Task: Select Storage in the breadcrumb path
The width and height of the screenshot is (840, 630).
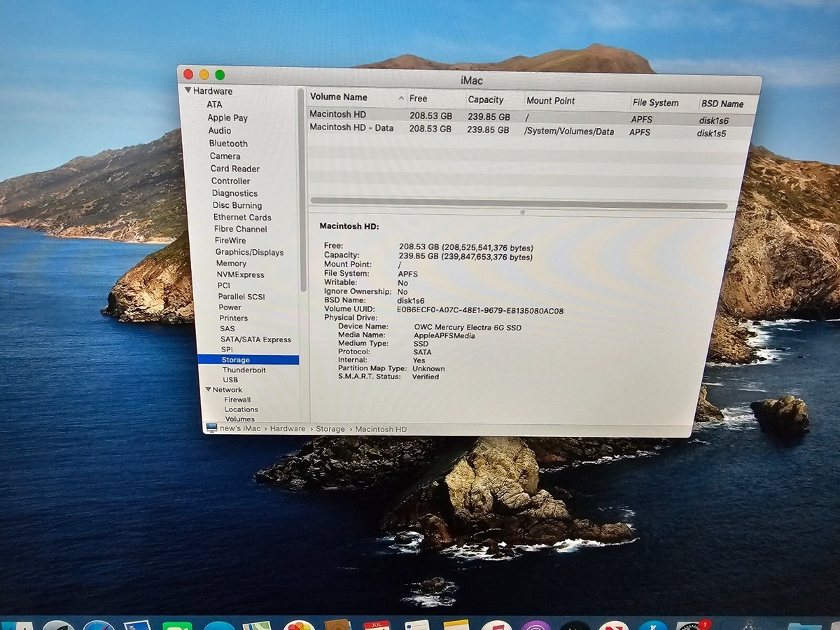Action: coord(330,428)
